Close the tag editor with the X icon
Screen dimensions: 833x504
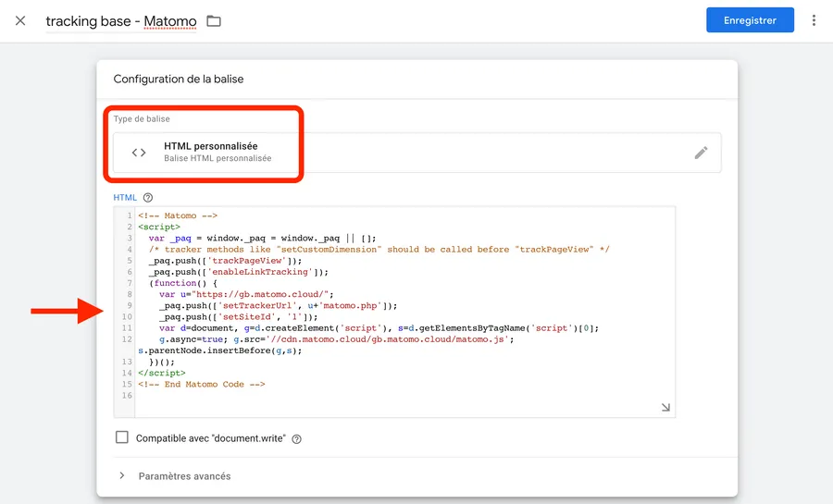pos(20,20)
